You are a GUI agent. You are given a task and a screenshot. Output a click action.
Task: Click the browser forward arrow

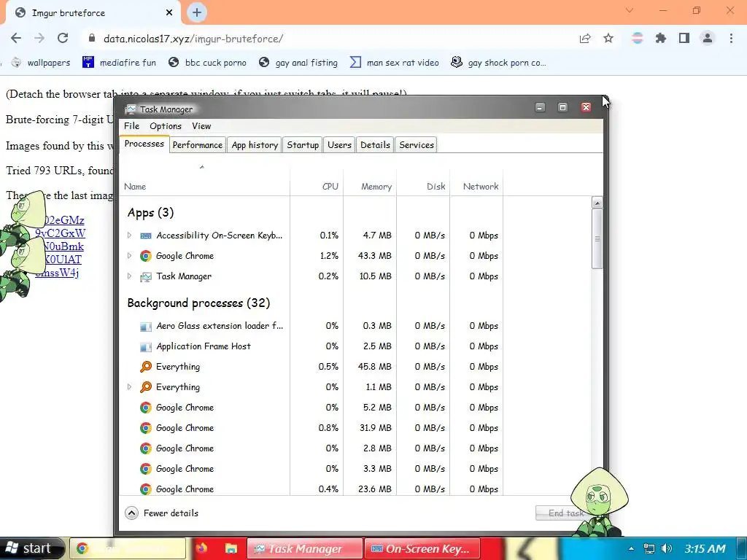tap(39, 39)
